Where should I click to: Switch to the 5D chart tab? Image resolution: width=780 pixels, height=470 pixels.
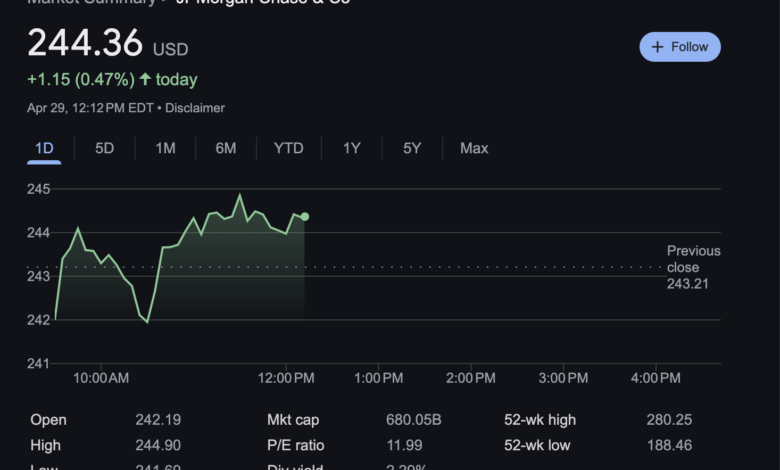[x=104, y=148]
